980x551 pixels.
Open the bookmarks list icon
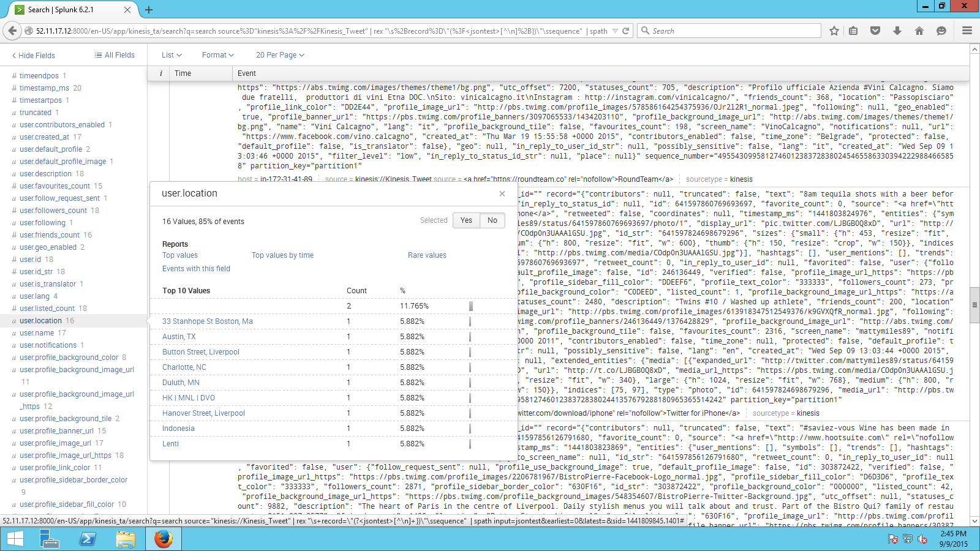(853, 31)
